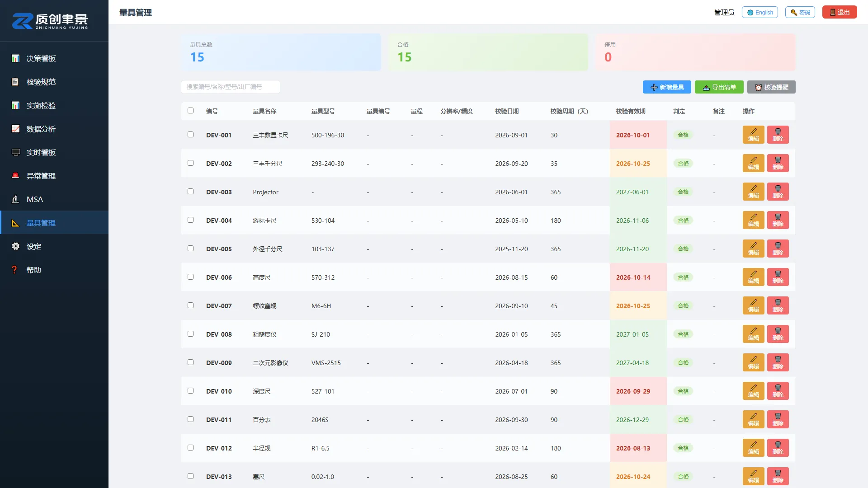The height and width of the screenshot is (488, 868).
Task: Delete device DEV-010 深度尺
Action: pos(778,391)
